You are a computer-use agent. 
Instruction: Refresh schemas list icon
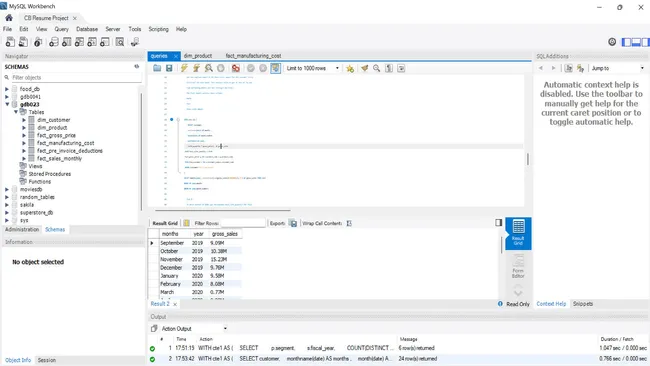[x=136, y=66]
